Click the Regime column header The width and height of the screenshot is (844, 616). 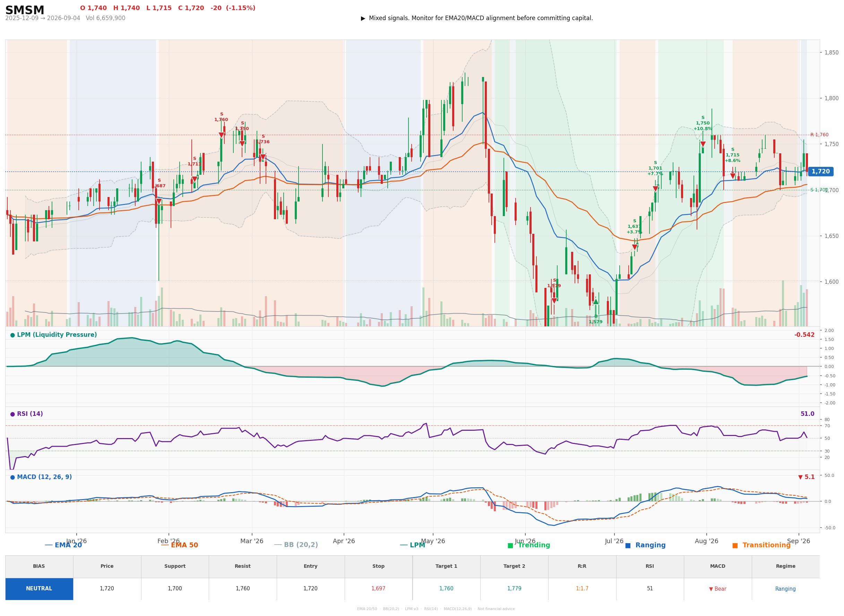tap(785, 566)
